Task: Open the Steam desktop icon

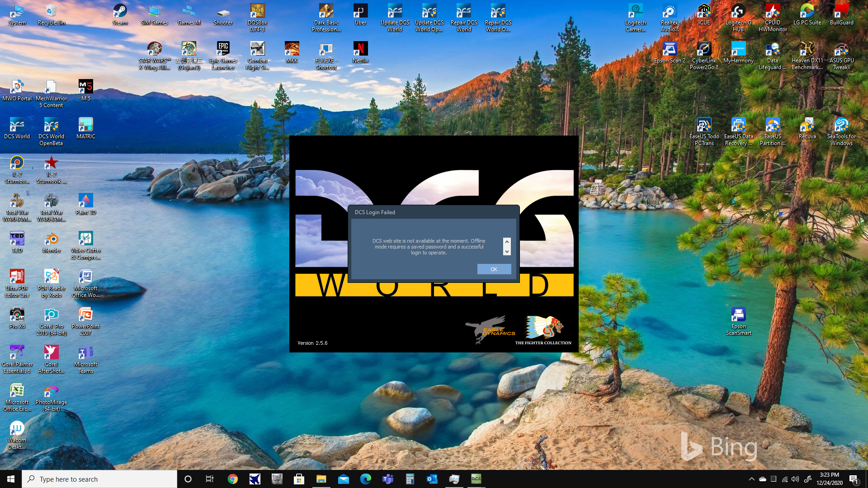Action: [120, 14]
